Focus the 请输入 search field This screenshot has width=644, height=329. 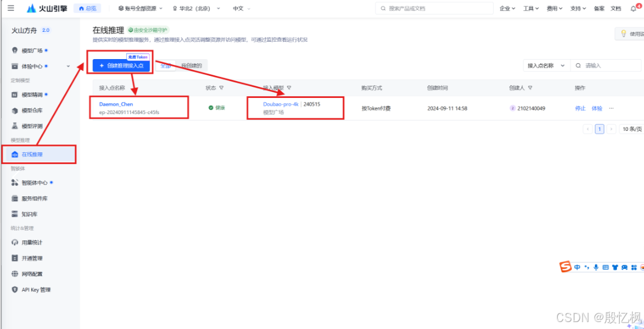click(606, 65)
